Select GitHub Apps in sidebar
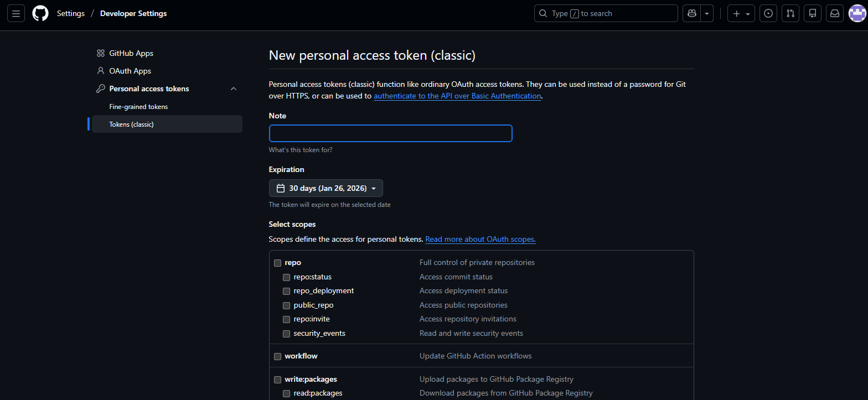 (131, 53)
